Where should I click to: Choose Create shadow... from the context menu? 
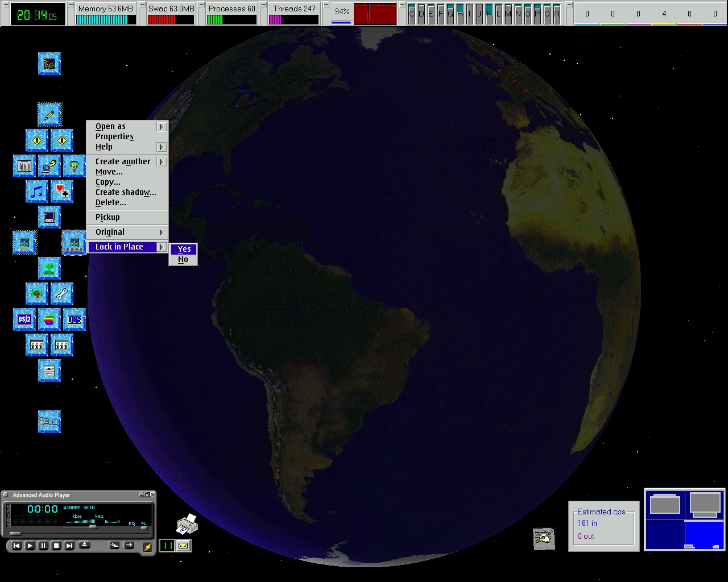point(127,192)
